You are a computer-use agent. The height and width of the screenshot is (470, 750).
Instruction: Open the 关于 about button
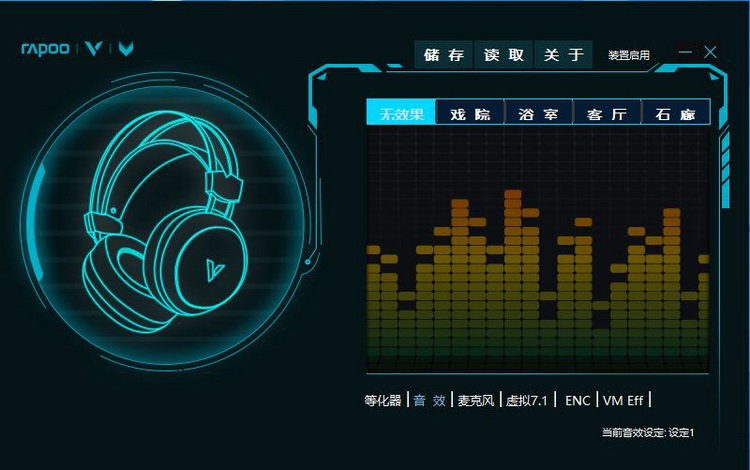[563, 55]
